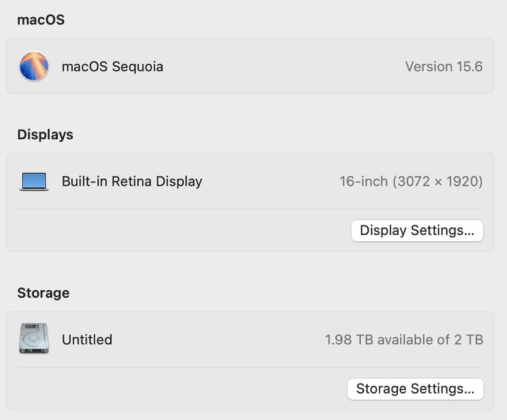
Task: Click the Displays section heading
Action: point(45,134)
